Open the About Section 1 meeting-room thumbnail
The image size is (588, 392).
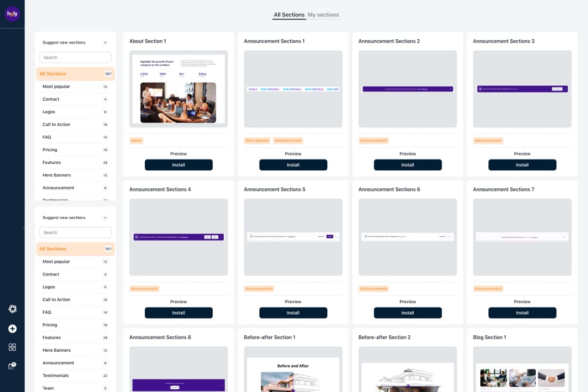pyautogui.click(x=179, y=89)
